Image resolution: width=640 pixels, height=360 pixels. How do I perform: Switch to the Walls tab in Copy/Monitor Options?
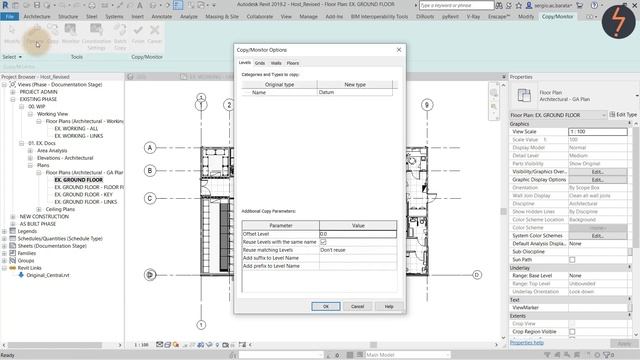276,63
